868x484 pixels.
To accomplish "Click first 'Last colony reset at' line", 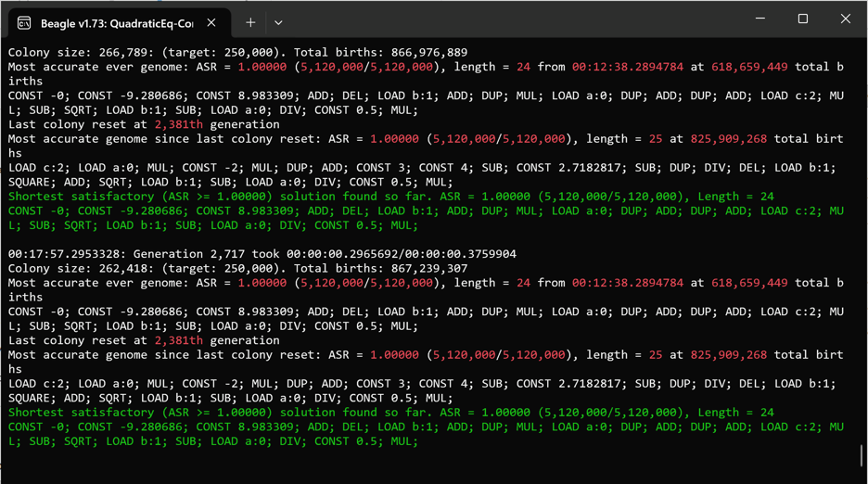I will [x=144, y=124].
